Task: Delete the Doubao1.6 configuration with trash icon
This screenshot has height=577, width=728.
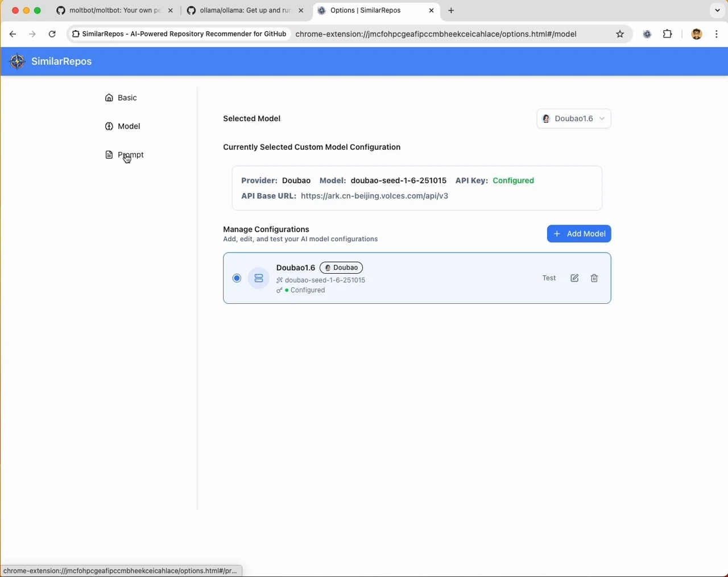Action: (594, 278)
